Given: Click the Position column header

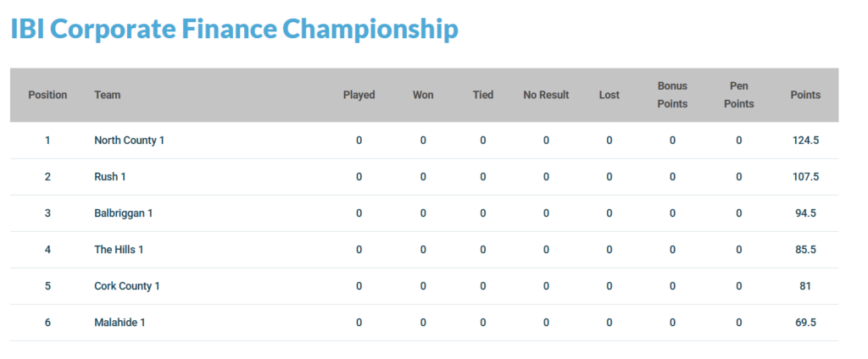Looking at the screenshot, I should (47, 95).
